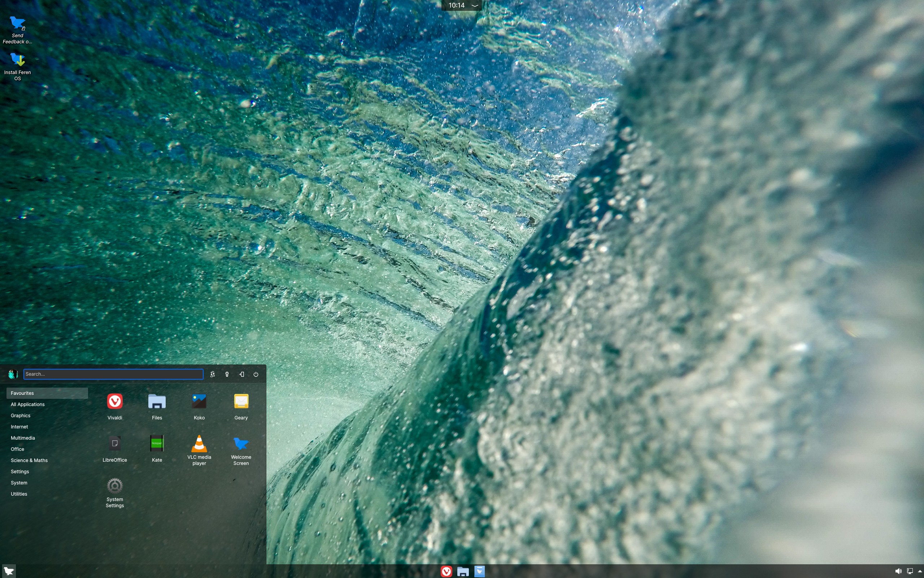Click into the launcher Search field
924x578 pixels.
click(113, 374)
